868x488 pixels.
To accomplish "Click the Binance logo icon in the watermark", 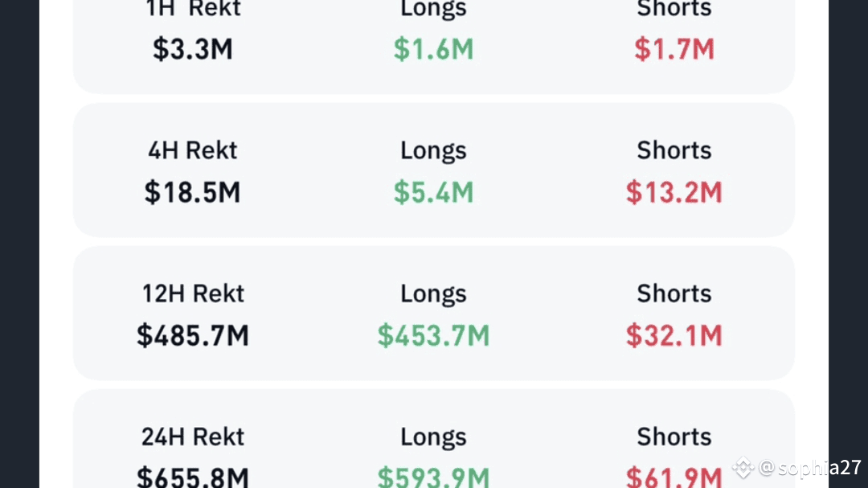I will click(743, 467).
